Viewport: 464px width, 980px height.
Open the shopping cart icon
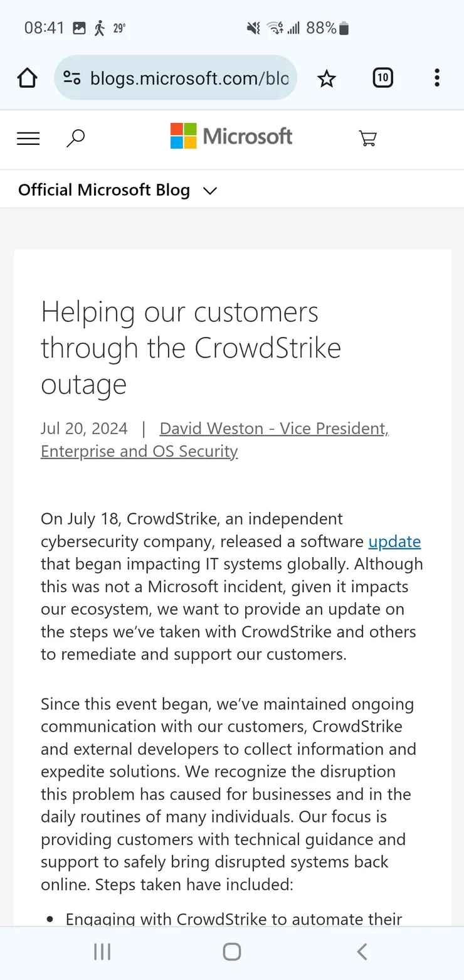367,138
